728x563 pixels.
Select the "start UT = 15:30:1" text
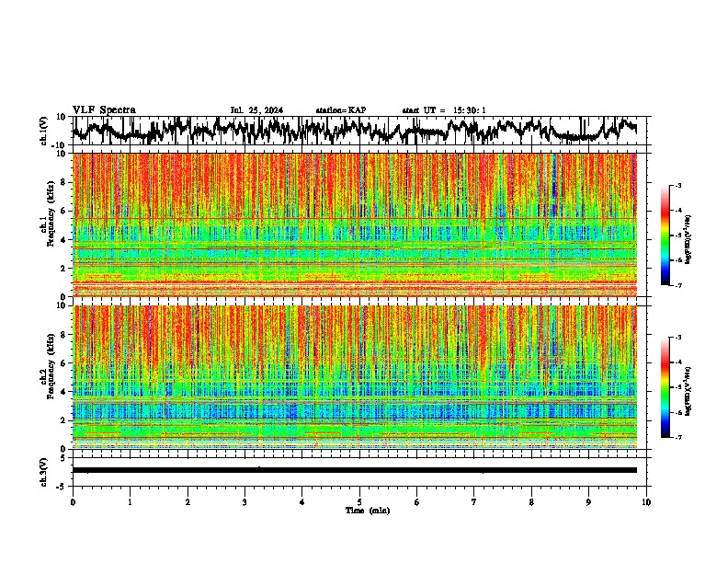pyautogui.click(x=444, y=110)
